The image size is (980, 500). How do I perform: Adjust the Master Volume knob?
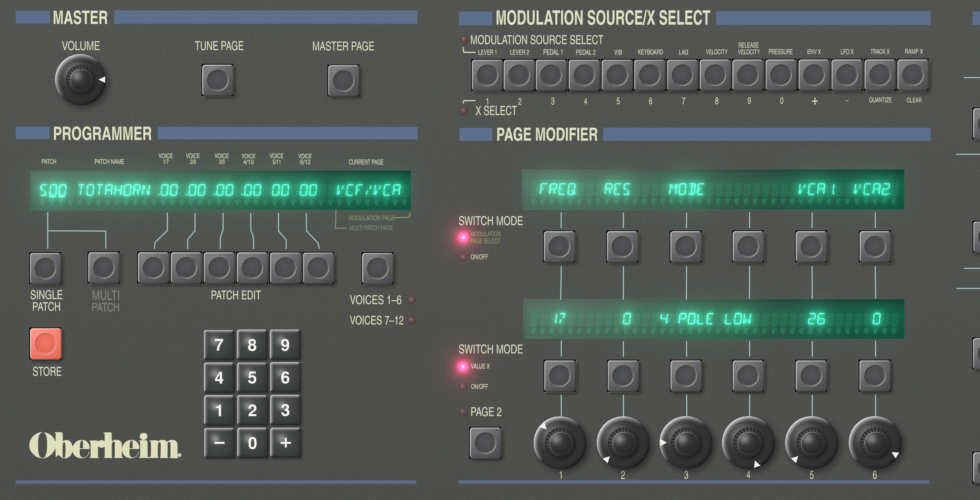click(81, 79)
